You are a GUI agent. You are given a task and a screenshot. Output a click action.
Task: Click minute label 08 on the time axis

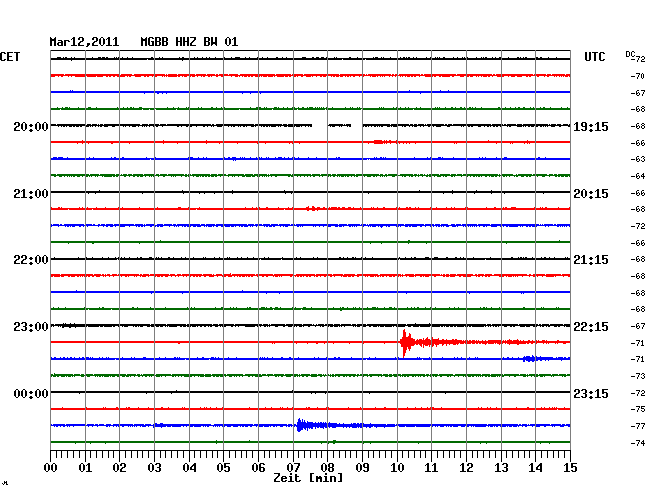pyautogui.click(x=327, y=467)
